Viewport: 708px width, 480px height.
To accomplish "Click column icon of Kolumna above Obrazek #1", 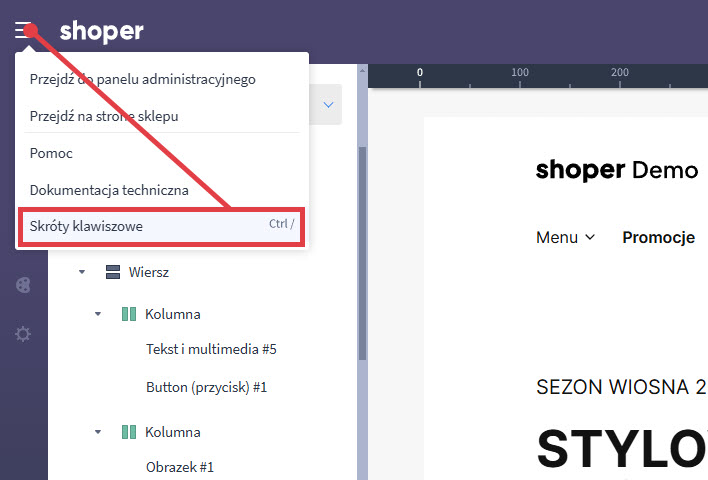I will tap(129, 432).
